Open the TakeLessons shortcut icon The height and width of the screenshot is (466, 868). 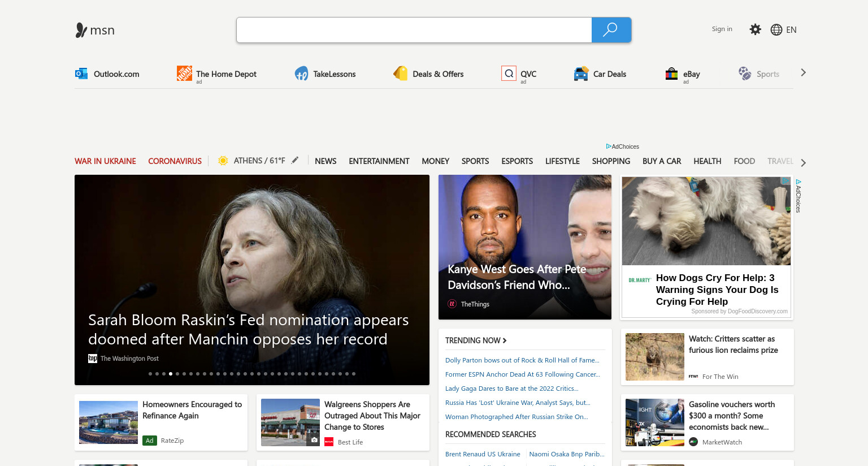[301, 74]
